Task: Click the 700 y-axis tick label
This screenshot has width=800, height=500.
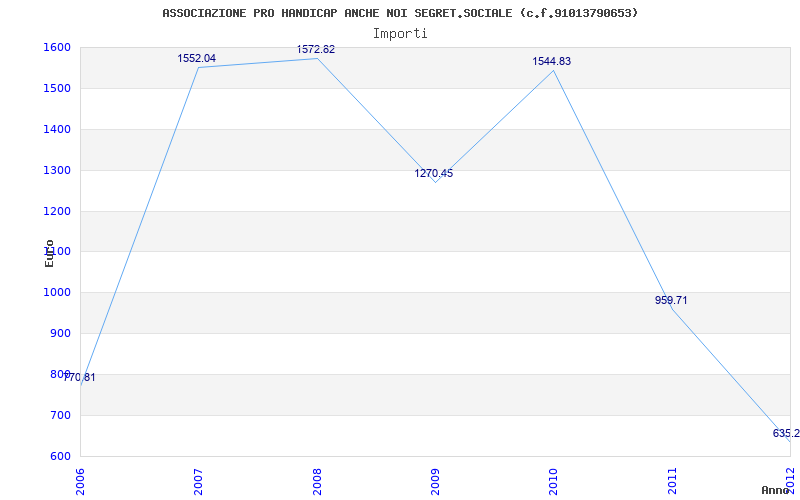Action: coord(62,415)
